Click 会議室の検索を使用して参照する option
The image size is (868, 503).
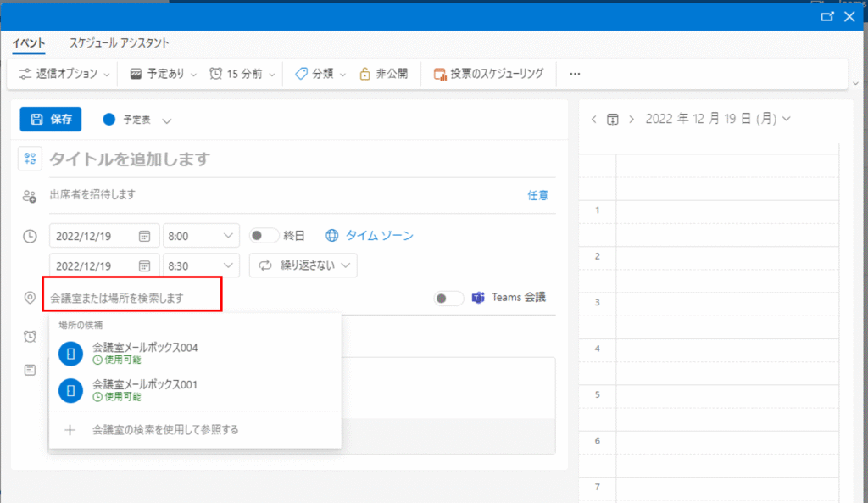coord(195,430)
